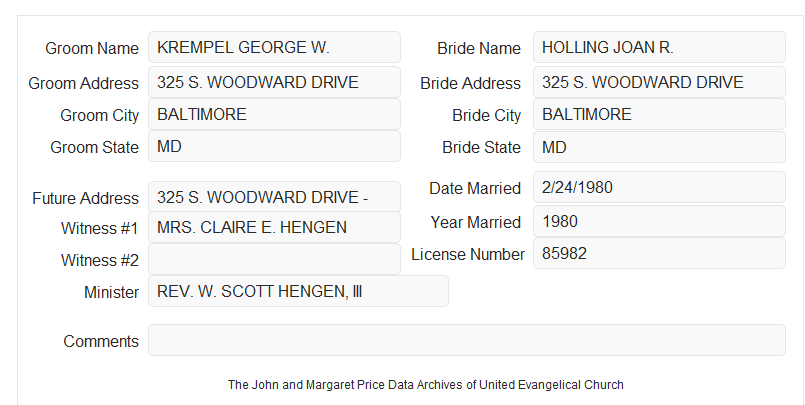
Task: Focus the Minister input field
Action: coord(298,291)
